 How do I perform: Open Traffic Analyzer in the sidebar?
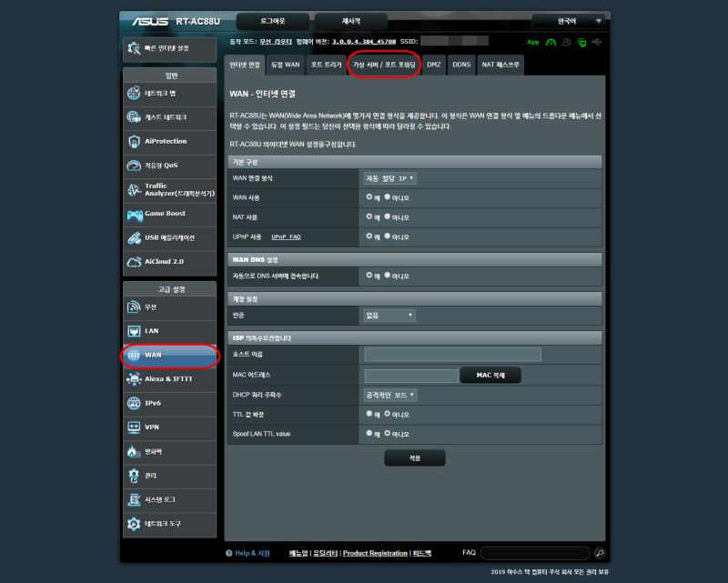(x=169, y=190)
